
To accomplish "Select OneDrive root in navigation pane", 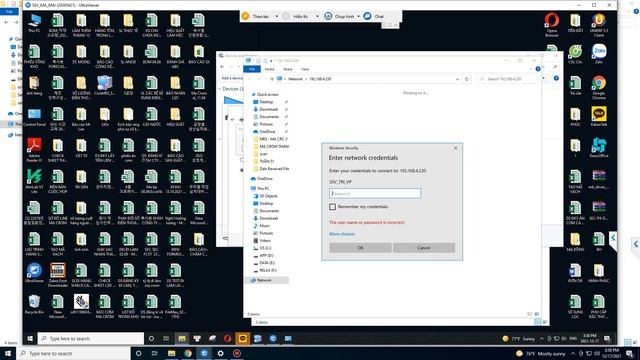I will point(264,179).
